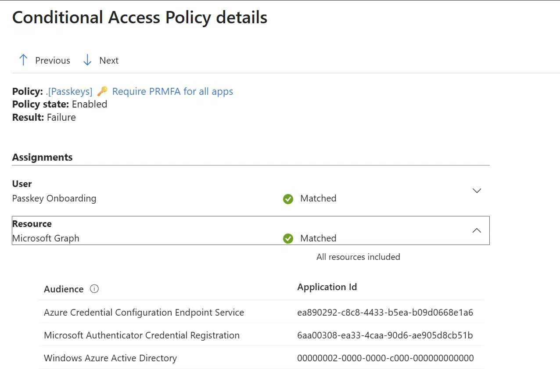The height and width of the screenshot is (392, 560).
Task: Click the Matched status for User
Action: 318,198
